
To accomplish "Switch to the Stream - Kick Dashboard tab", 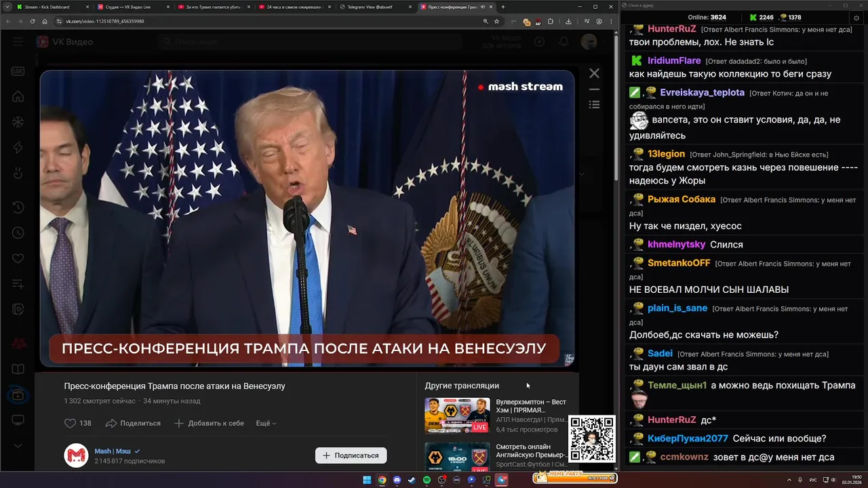I will pyautogui.click(x=52, y=7).
